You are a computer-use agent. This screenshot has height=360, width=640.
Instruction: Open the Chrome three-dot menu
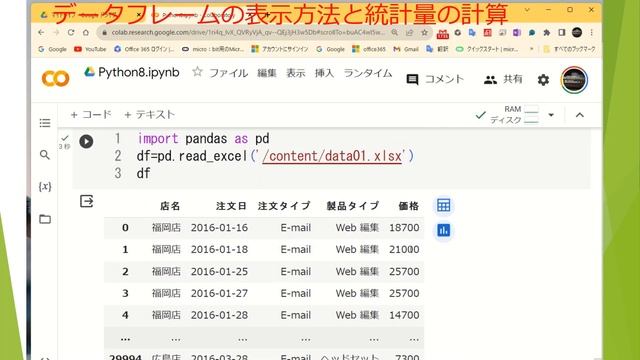pos(591,33)
